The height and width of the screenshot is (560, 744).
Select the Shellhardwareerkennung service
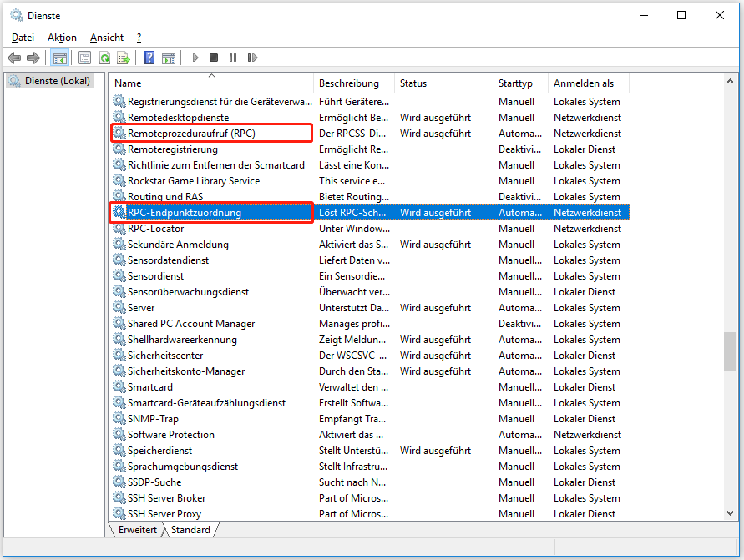[182, 339]
